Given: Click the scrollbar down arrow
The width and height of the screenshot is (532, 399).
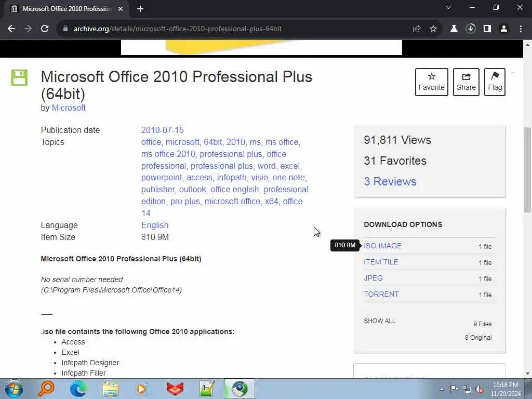Looking at the screenshot, I should coord(527,374).
